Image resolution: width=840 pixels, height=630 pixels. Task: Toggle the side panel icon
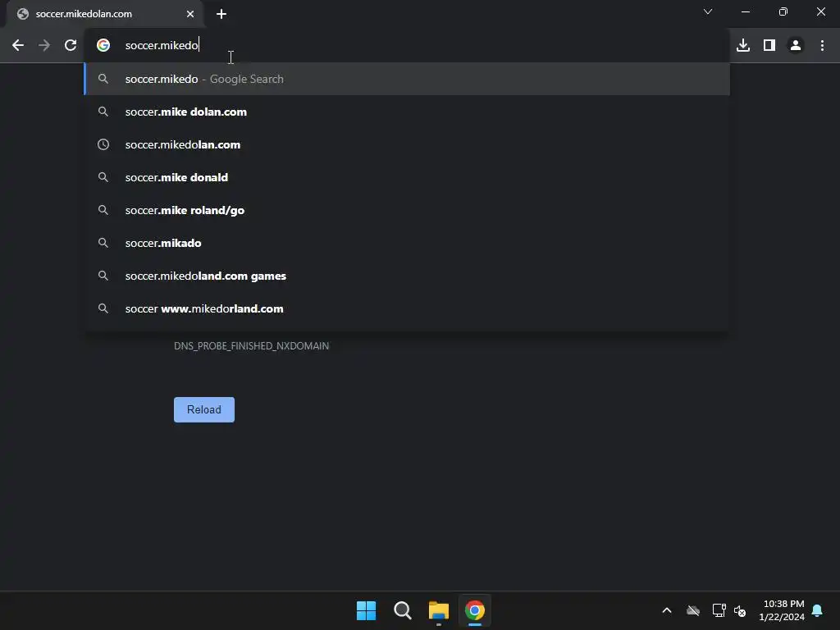tap(769, 46)
